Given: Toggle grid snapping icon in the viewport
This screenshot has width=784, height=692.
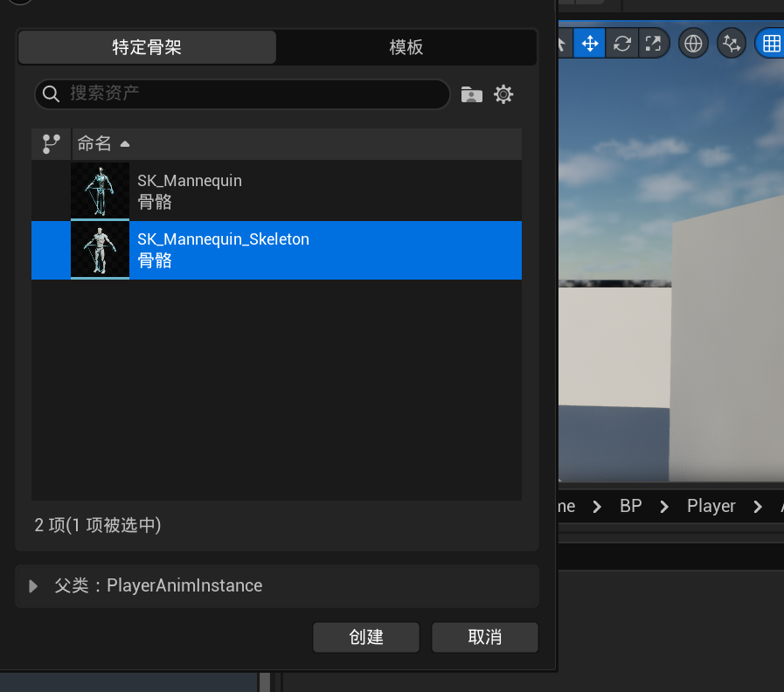Looking at the screenshot, I should 771,44.
